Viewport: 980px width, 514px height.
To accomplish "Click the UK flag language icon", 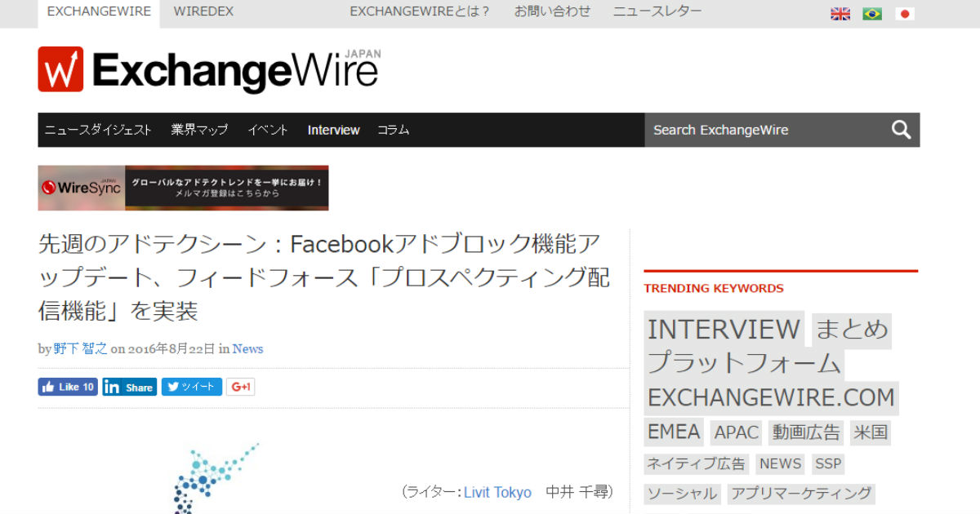I will 840,14.
